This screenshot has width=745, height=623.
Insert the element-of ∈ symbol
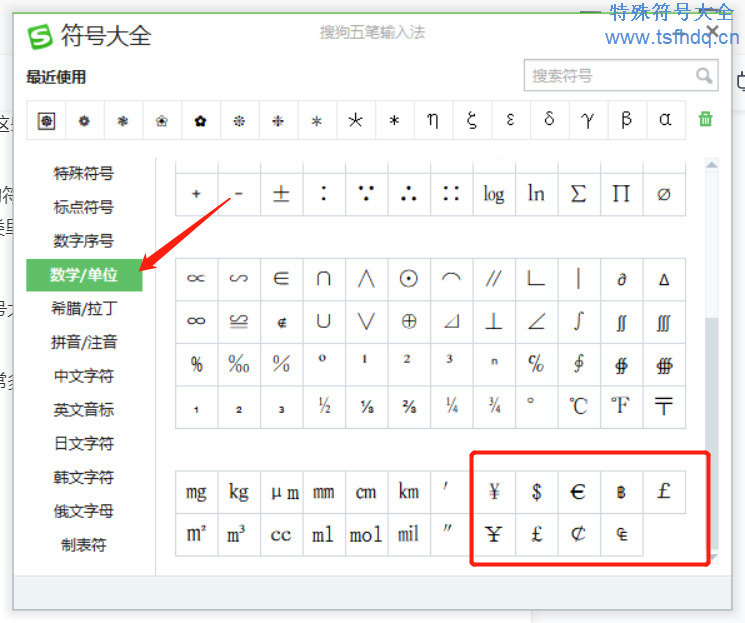(x=281, y=278)
